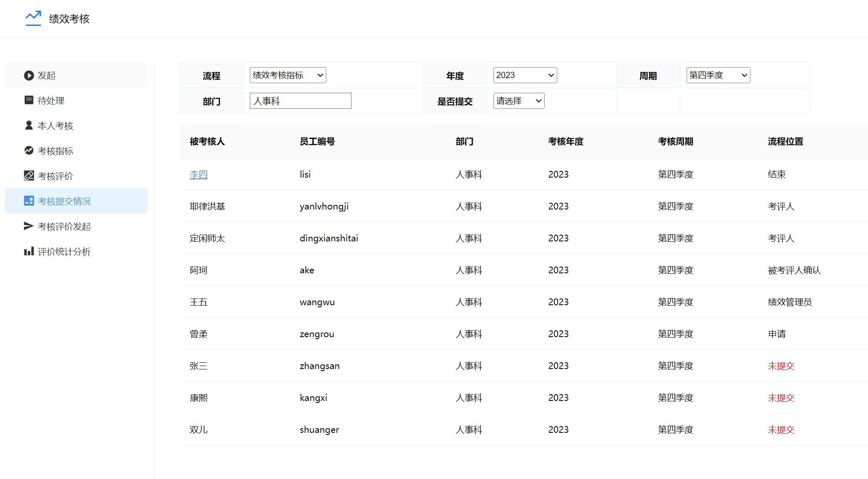Open the 周期 dropdown showing 第四季度
This screenshot has height=479, width=868.
coord(718,75)
